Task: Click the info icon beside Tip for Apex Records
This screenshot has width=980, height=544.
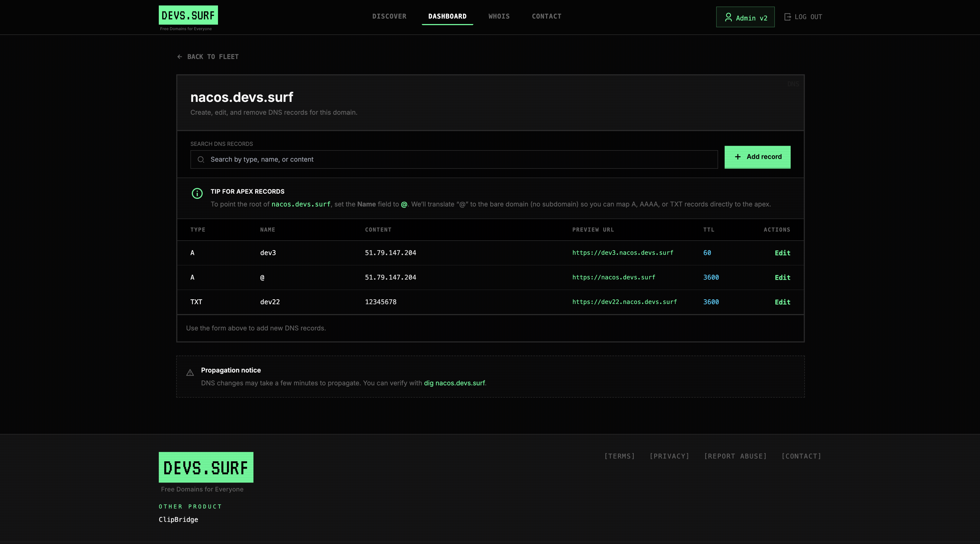Action: pos(197,193)
